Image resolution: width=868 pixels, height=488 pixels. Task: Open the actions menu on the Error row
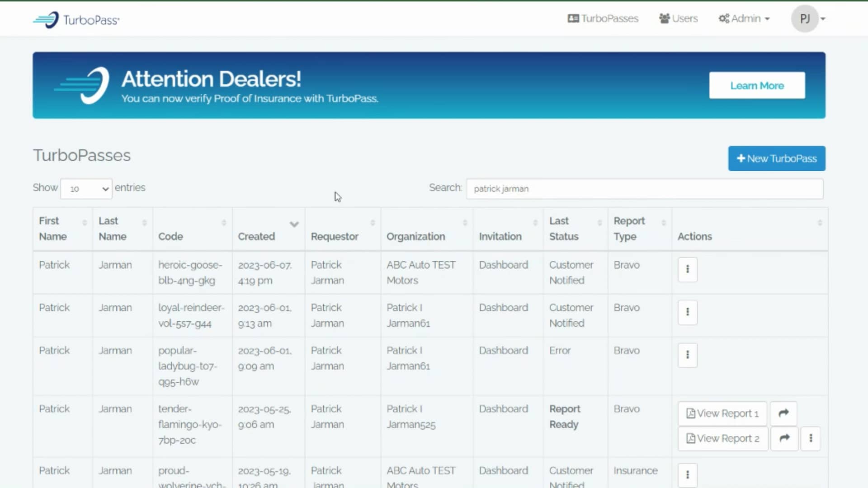click(x=687, y=355)
